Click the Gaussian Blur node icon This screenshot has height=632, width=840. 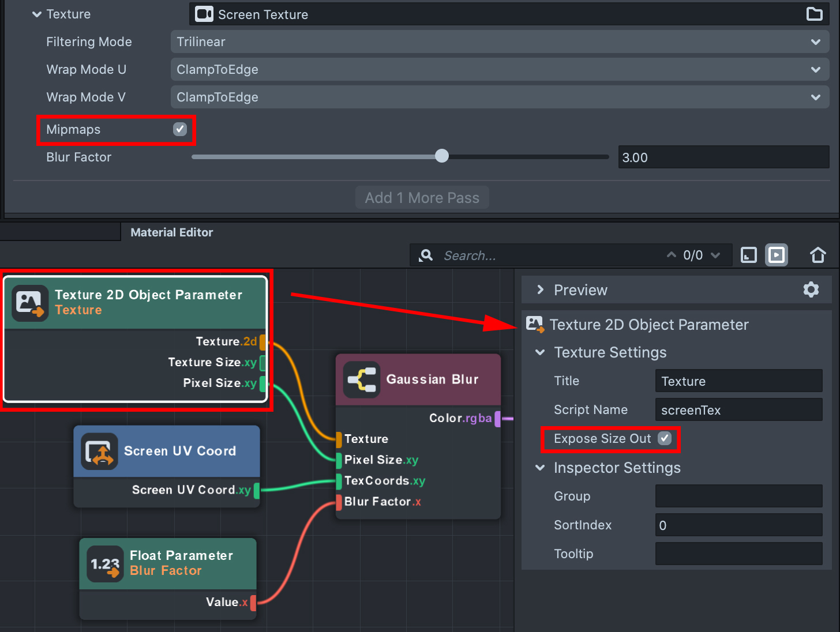tap(362, 379)
